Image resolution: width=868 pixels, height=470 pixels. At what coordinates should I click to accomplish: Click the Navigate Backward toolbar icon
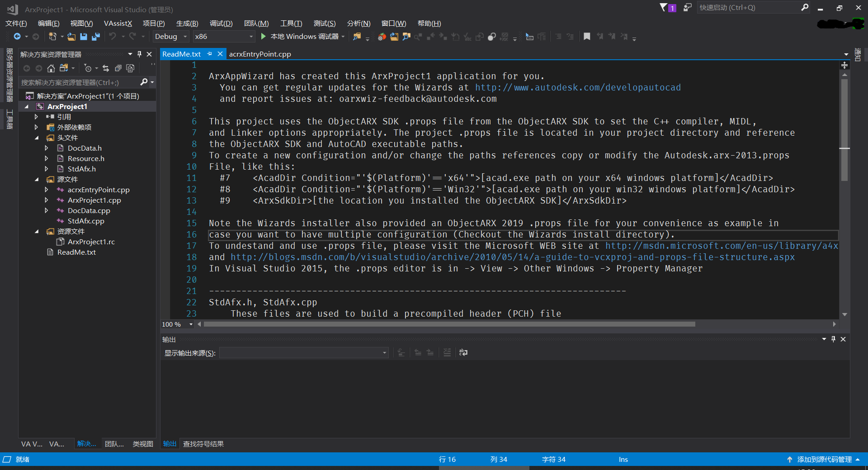point(17,37)
